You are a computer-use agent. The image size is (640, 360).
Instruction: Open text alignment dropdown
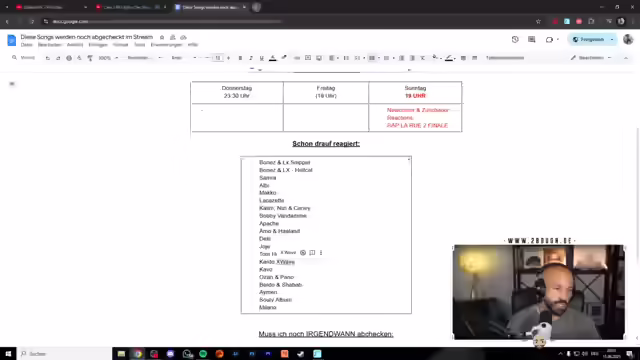[x=333, y=58]
